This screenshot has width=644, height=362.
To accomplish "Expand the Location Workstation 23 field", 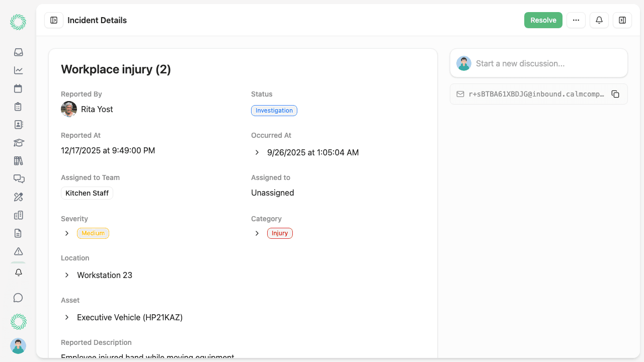I will coord(66,275).
